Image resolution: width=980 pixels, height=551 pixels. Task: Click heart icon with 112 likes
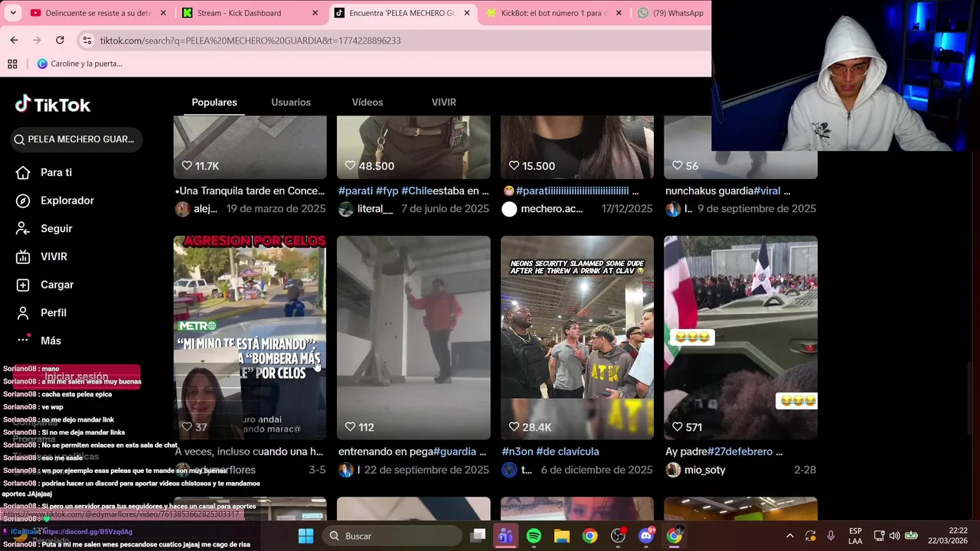coord(350,427)
